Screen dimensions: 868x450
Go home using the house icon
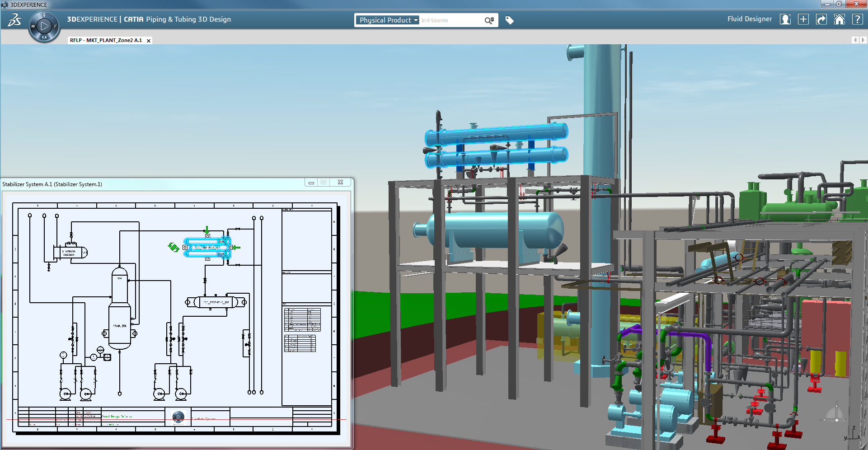(840, 19)
